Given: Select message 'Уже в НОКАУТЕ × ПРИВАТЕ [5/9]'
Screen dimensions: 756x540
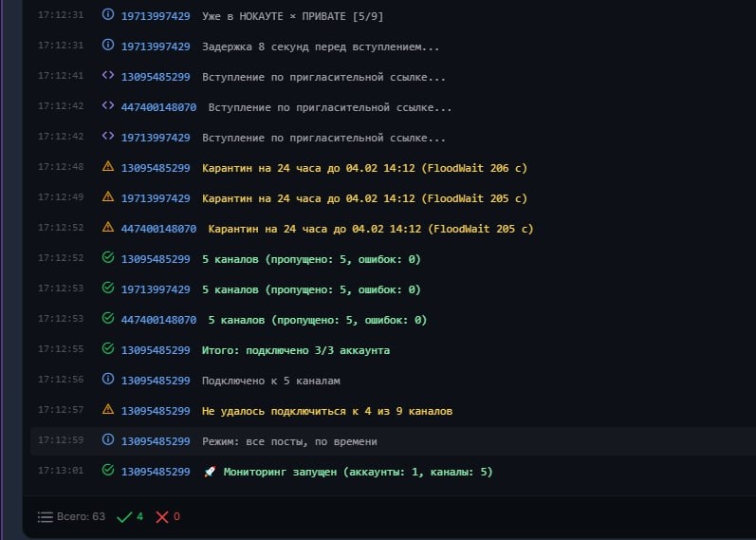Looking at the screenshot, I should (293, 16).
